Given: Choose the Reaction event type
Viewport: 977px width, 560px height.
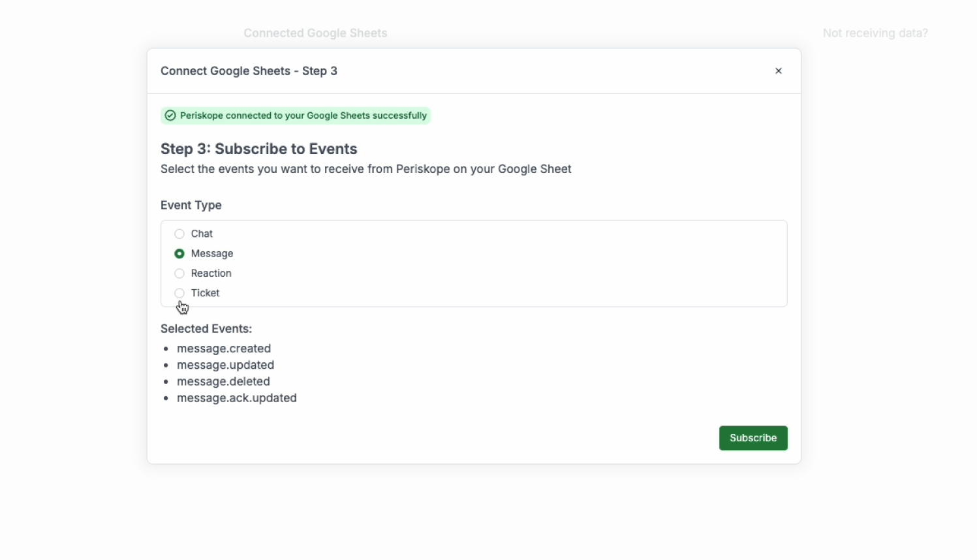Looking at the screenshot, I should [x=179, y=273].
